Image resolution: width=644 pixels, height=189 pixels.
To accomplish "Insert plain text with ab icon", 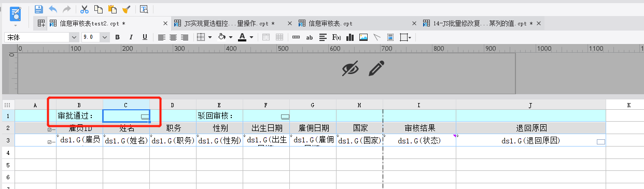I will [x=310, y=37].
